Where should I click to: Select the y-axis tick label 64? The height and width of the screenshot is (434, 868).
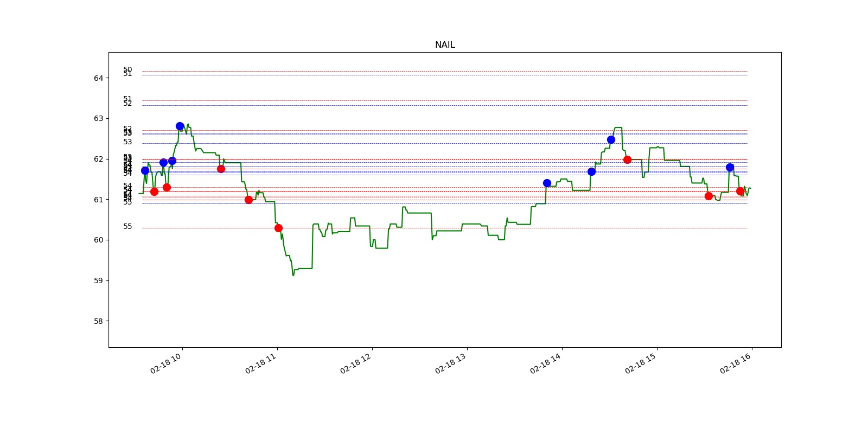pyautogui.click(x=98, y=78)
